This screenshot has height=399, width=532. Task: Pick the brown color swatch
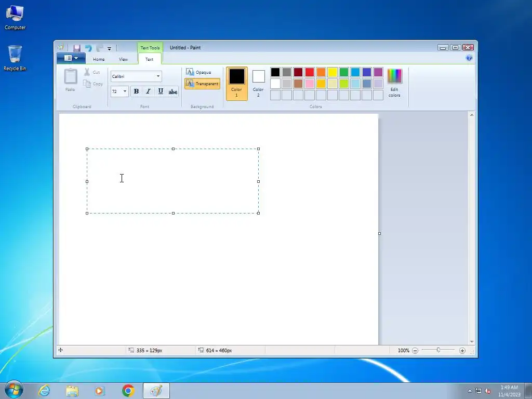coord(298,84)
